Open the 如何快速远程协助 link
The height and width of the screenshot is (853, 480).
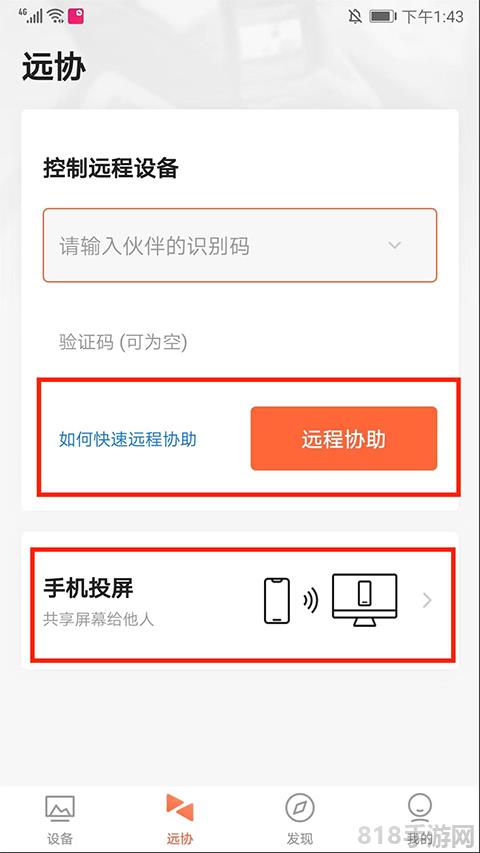pyautogui.click(x=128, y=439)
